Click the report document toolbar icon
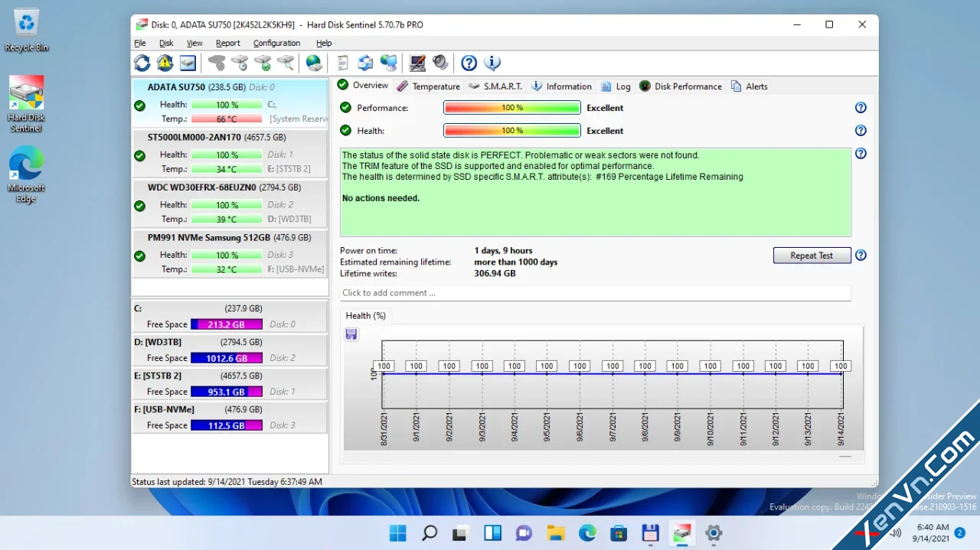The image size is (980, 550). [x=342, y=63]
